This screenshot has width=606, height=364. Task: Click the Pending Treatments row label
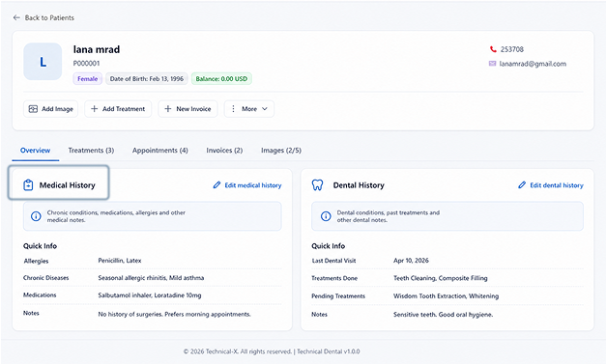coord(338,296)
